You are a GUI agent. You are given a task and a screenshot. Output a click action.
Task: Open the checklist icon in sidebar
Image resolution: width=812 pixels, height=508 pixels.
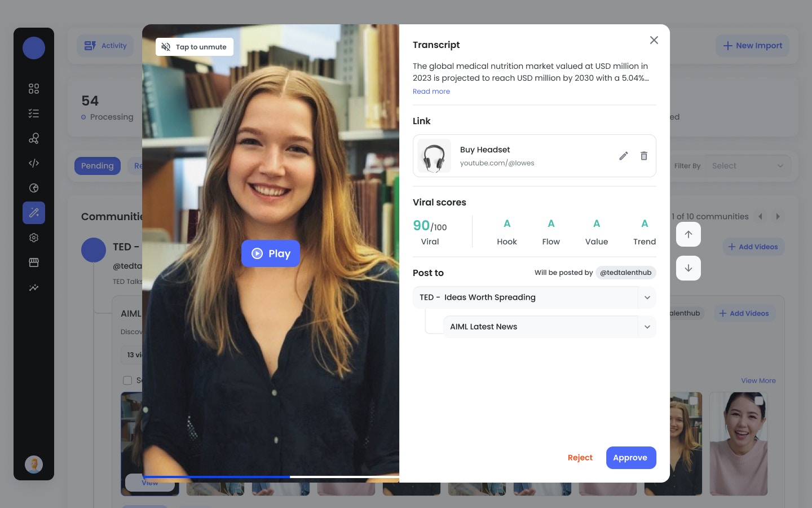click(34, 113)
